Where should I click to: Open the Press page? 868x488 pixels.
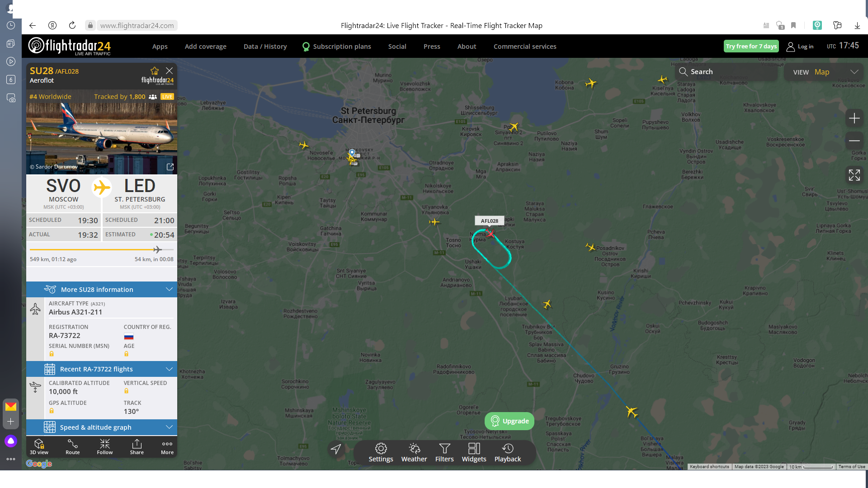click(x=432, y=46)
